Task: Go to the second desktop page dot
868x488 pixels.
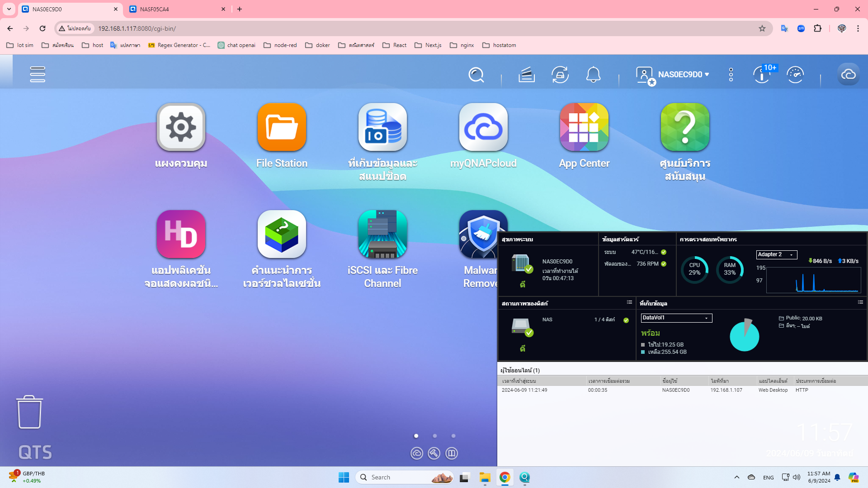Action: pos(435,436)
